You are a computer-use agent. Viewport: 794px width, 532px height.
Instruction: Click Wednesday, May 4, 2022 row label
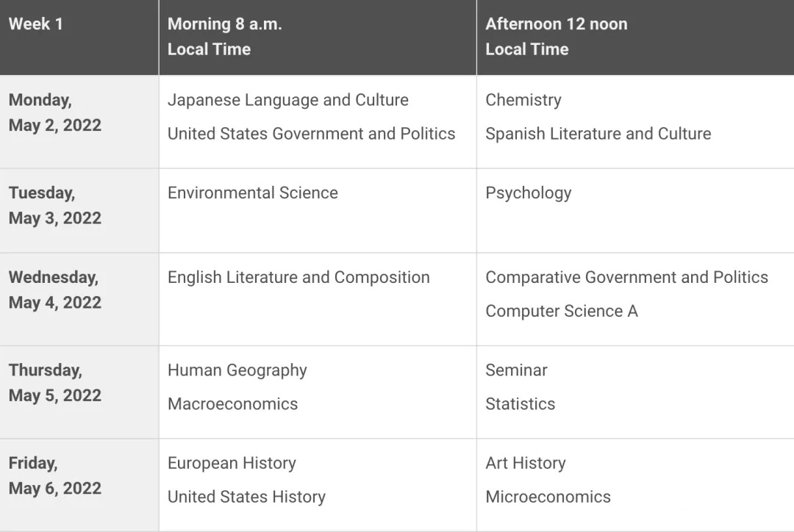(54, 290)
